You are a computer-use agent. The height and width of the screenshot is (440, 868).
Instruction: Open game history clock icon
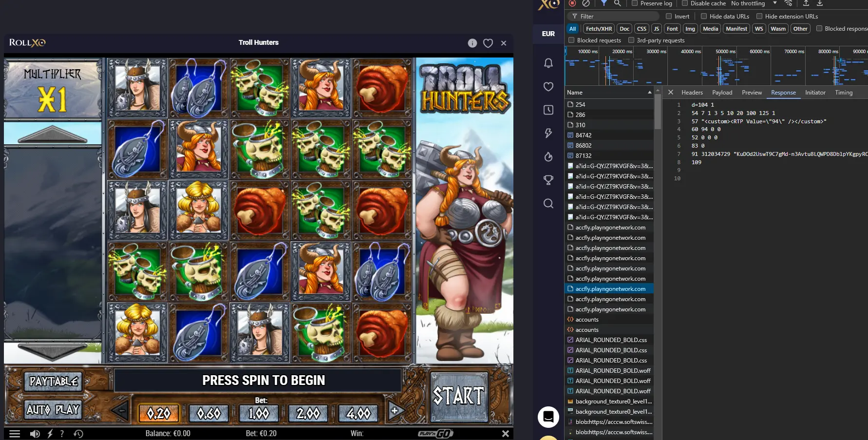point(78,433)
